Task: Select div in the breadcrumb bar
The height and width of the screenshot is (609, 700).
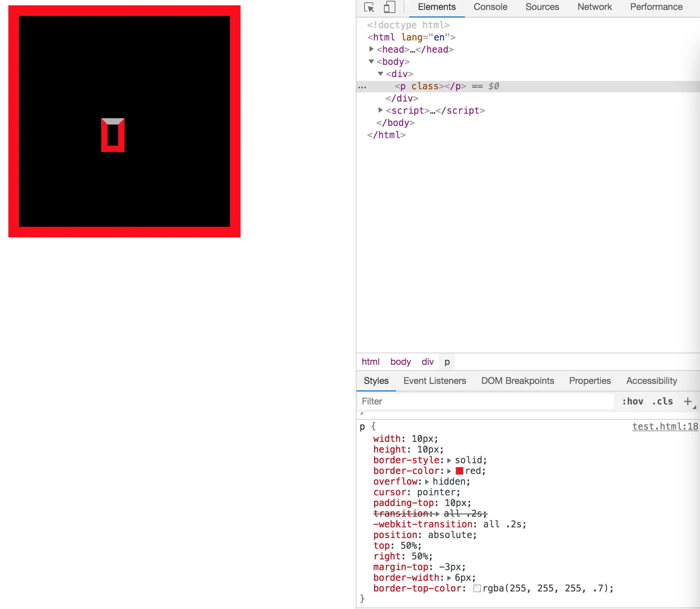Action: (427, 362)
